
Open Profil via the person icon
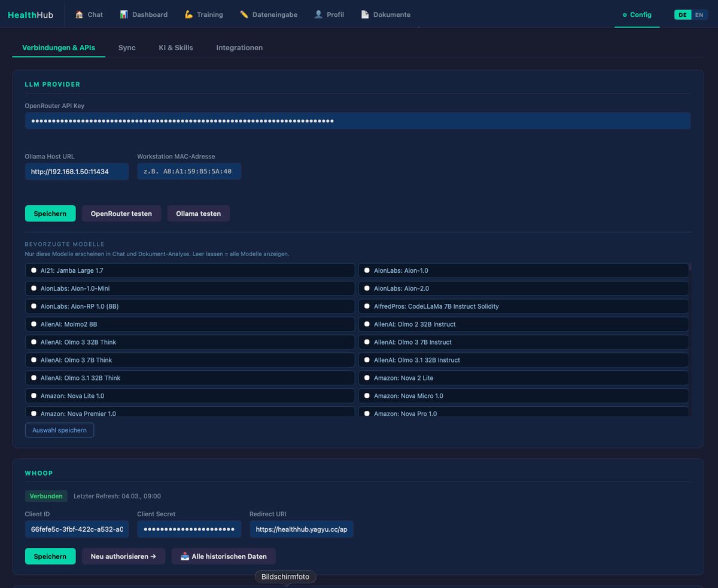point(318,14)
